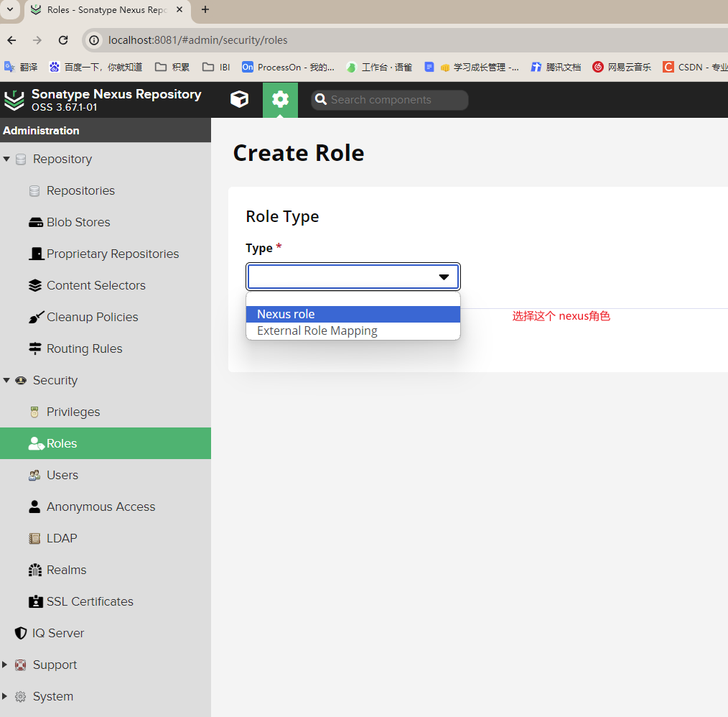Open the Browse cube icon in header

coord(239,99)
